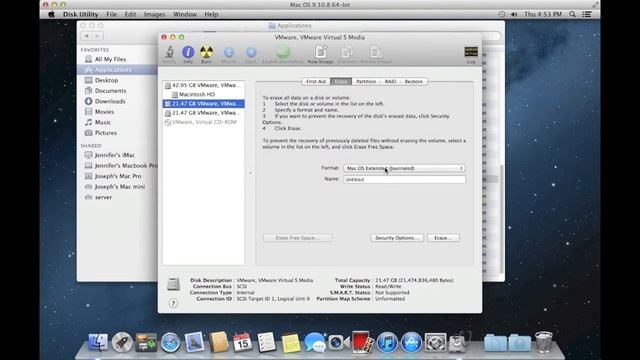Open the App Store Dock icon
This screenshot has width=640, height=360.
click(x=411, y=342)
